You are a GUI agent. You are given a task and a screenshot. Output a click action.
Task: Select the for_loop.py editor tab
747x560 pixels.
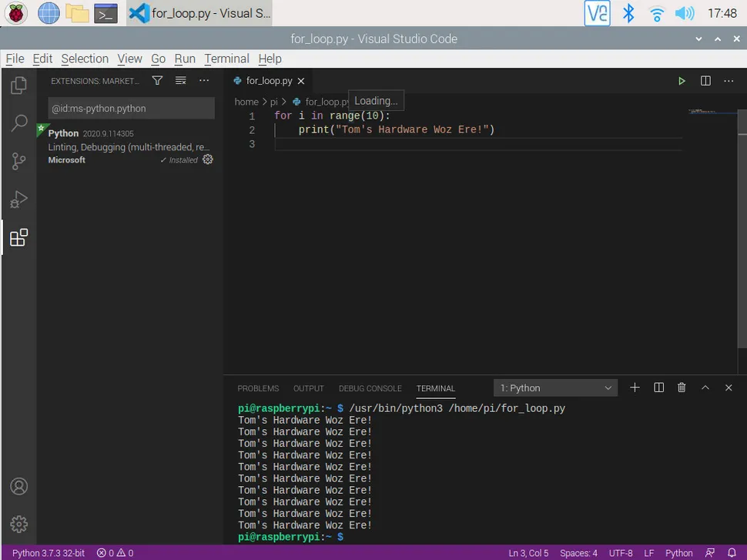(x=268, y=81)
